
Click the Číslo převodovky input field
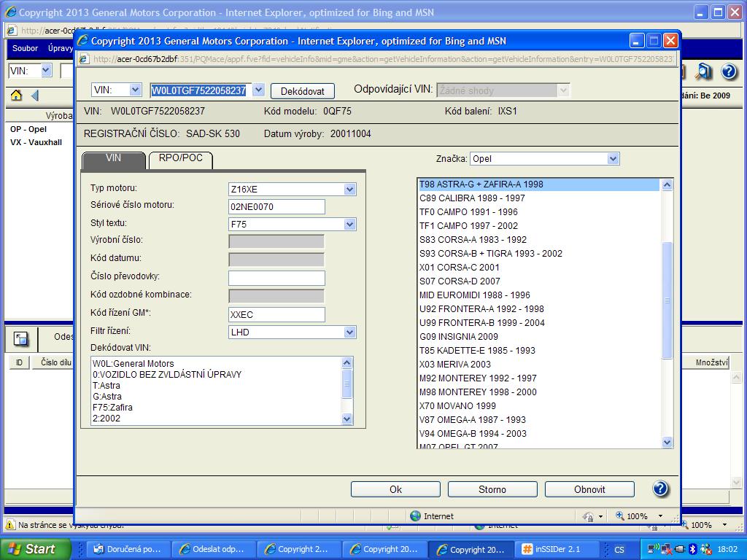[x=276, y=277]
